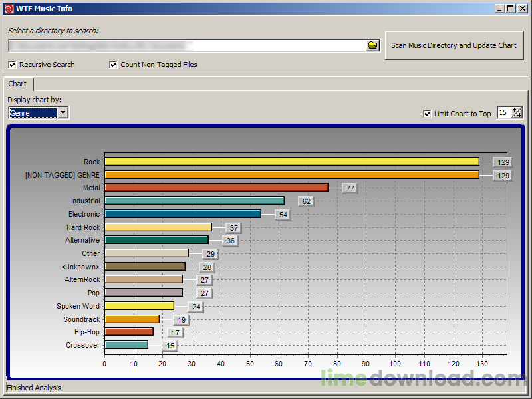Click the 15 value label for Crossover
Screen dimensions: 532x399
pyautogui.click(x=170, y=346)
